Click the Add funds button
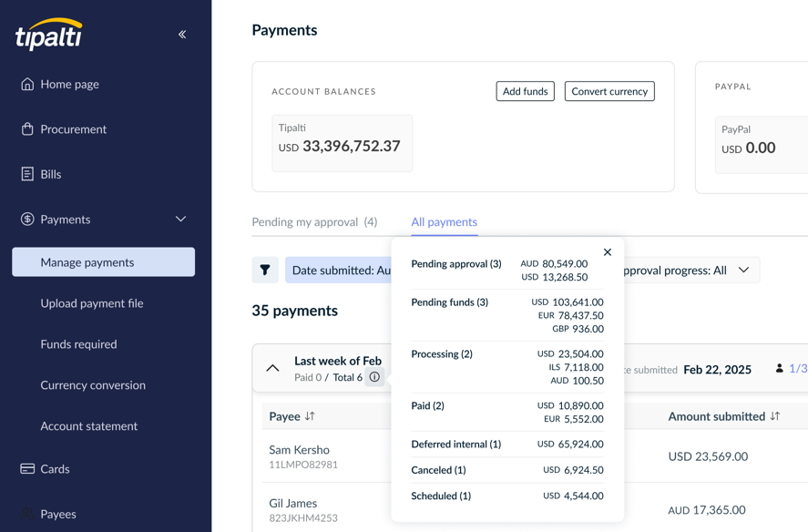808x532 pixels. 525,91
